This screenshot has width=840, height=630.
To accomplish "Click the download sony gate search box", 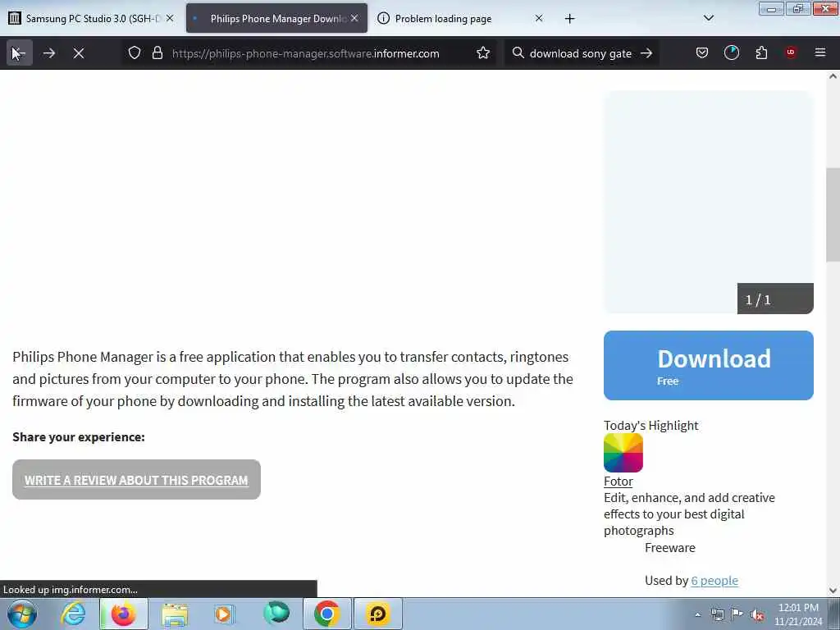I will (580, 53).
